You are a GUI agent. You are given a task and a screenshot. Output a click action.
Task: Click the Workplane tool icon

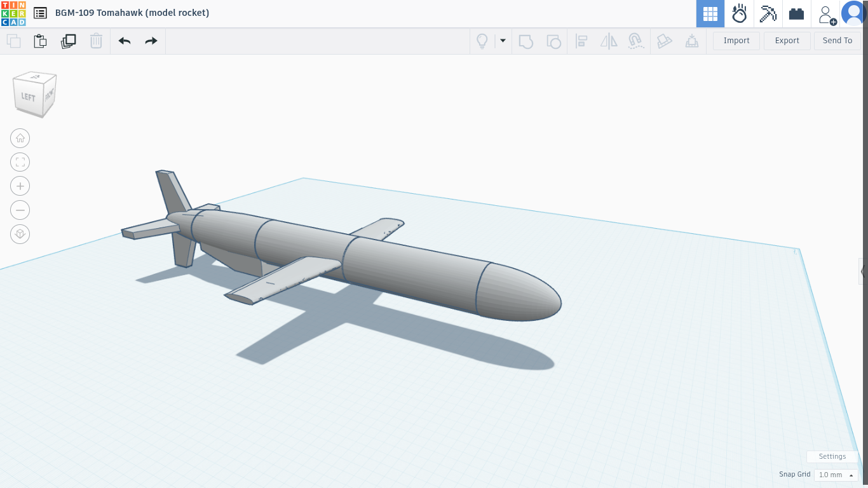[692, 41]
